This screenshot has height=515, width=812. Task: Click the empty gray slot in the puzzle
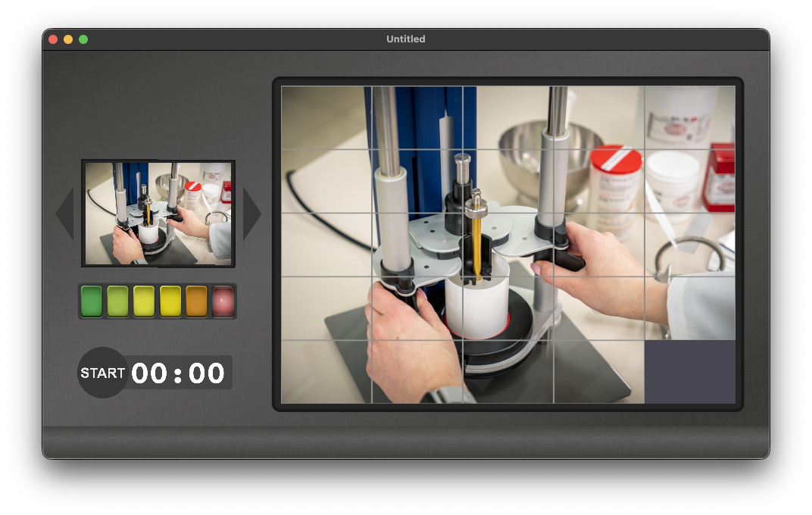click(689, 372)
